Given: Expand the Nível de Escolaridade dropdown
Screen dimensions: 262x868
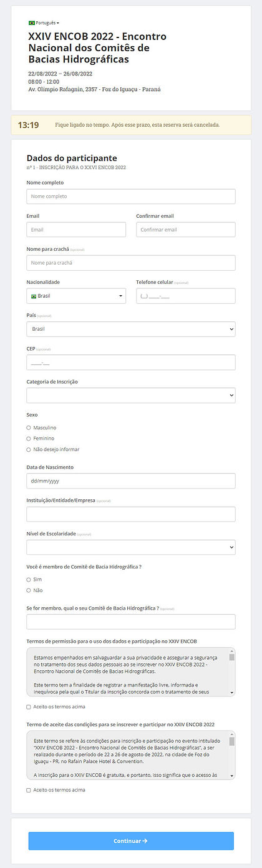Looking at the screenshot, I should tap(131, 547).
